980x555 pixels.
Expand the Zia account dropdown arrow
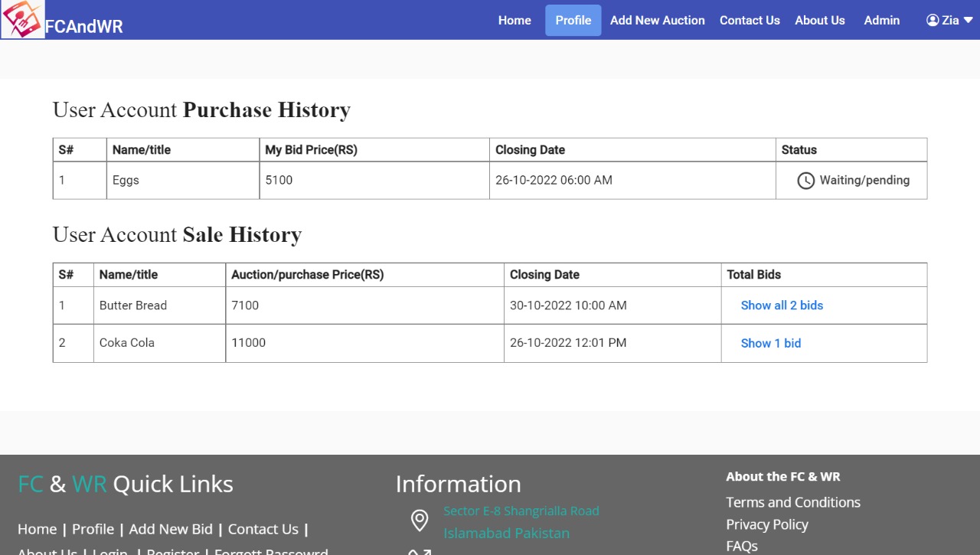tap(968, 21)
